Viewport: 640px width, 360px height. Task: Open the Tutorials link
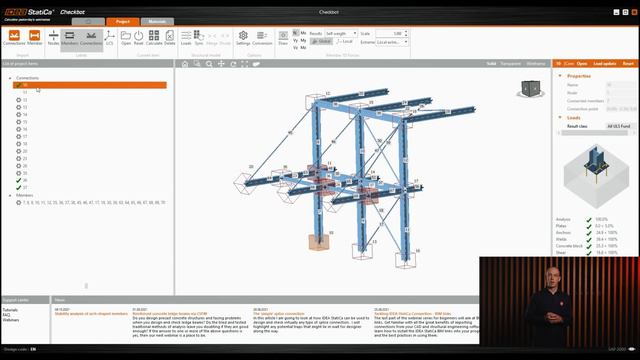10,310
